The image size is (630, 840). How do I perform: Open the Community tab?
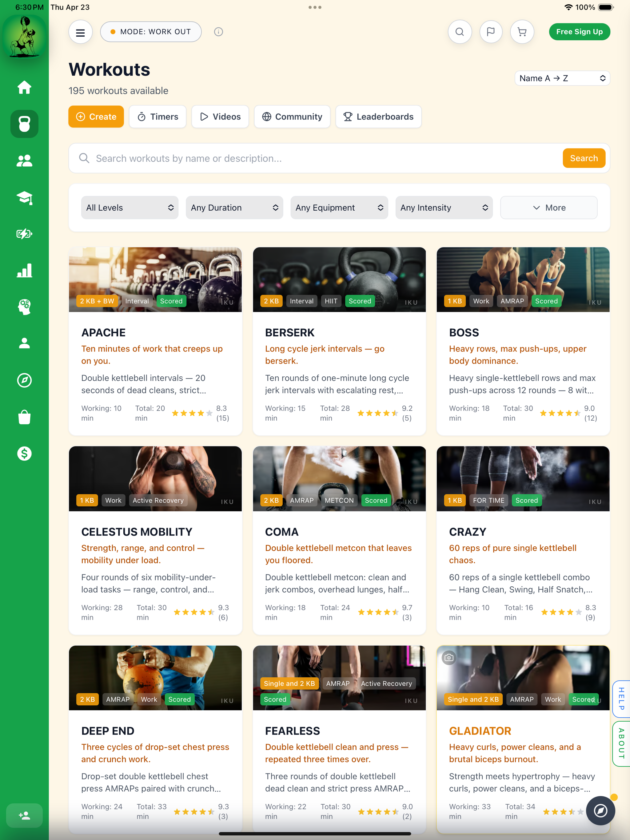pos(292,117)
